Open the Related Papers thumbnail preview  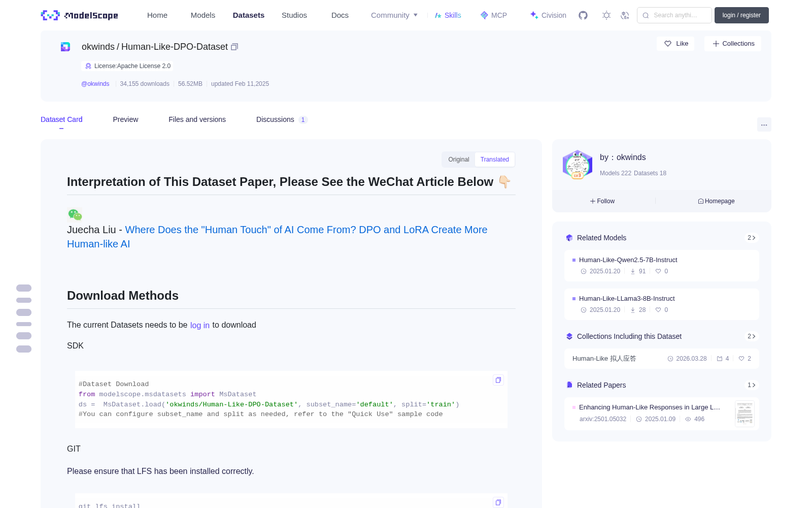(745, 414)
